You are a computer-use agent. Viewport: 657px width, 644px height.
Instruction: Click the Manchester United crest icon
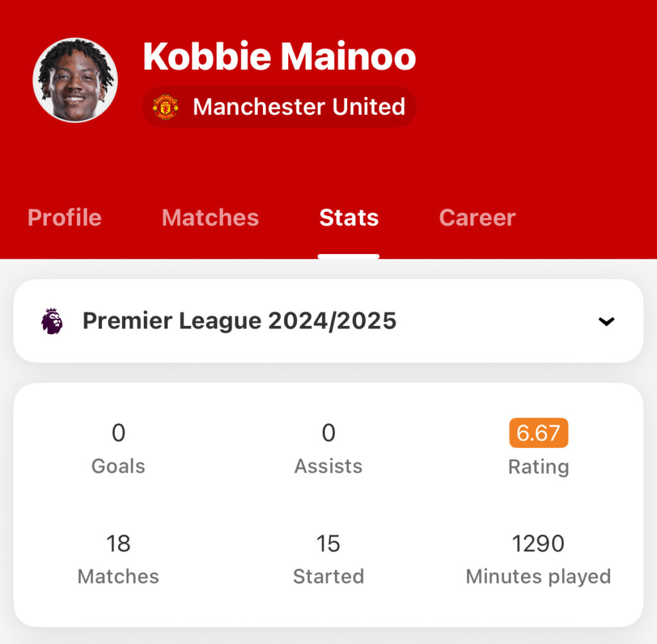(x=166, y=107)
